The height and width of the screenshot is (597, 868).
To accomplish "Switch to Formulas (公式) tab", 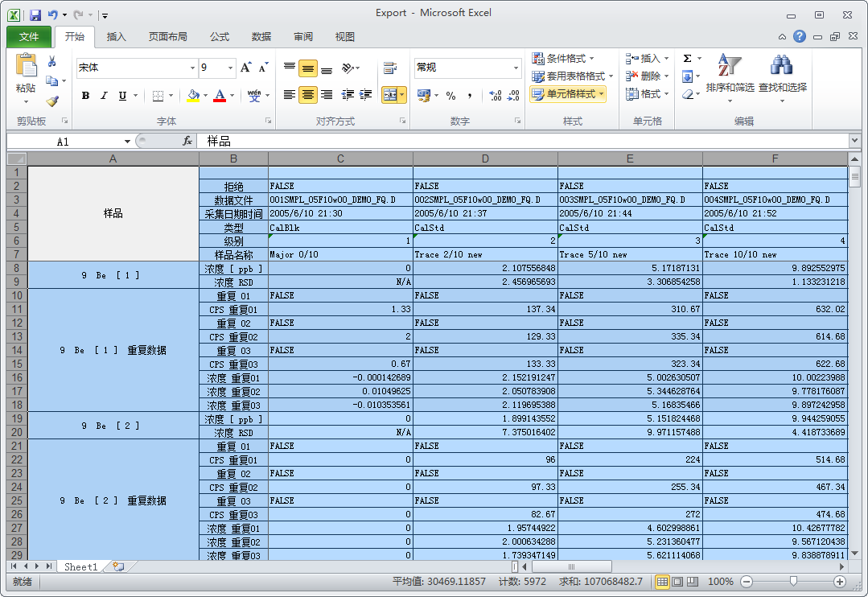I will point(220,36).
